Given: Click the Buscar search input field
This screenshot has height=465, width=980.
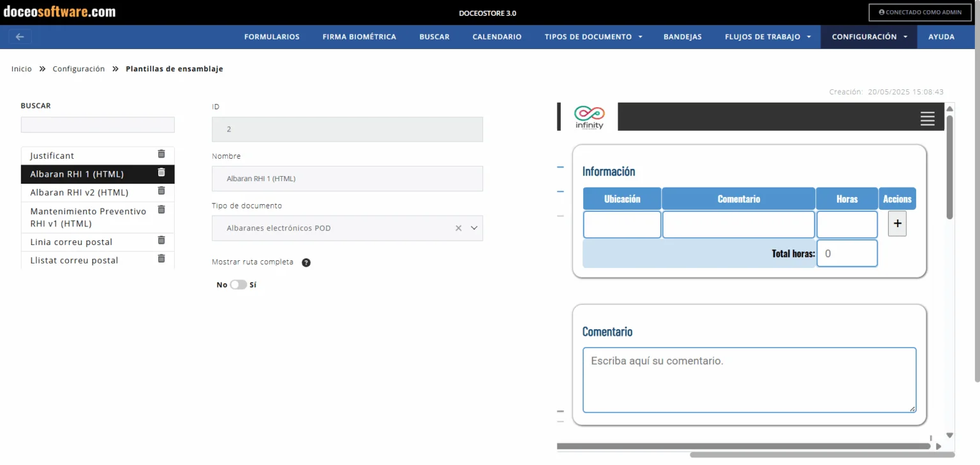Looking at the screenshot, I should coord(98,125).
